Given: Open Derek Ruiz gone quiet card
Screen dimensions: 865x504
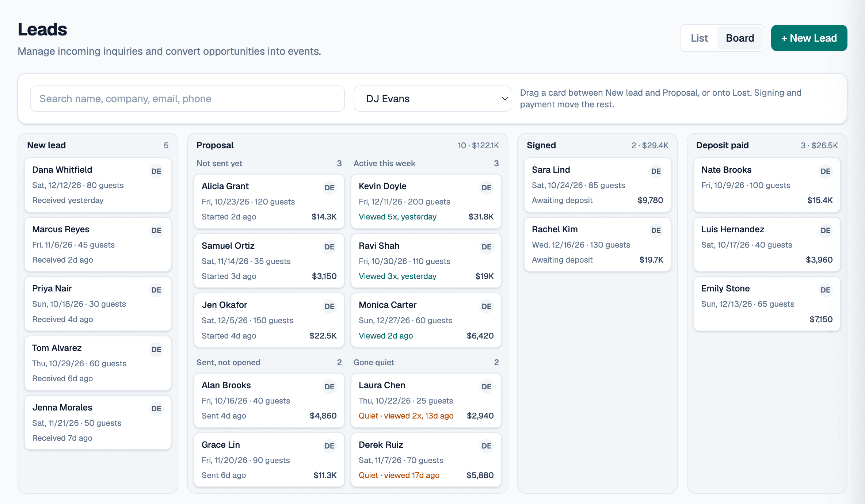Looking at the screenshot, I should pyautogui.click(x=426, y=460).
